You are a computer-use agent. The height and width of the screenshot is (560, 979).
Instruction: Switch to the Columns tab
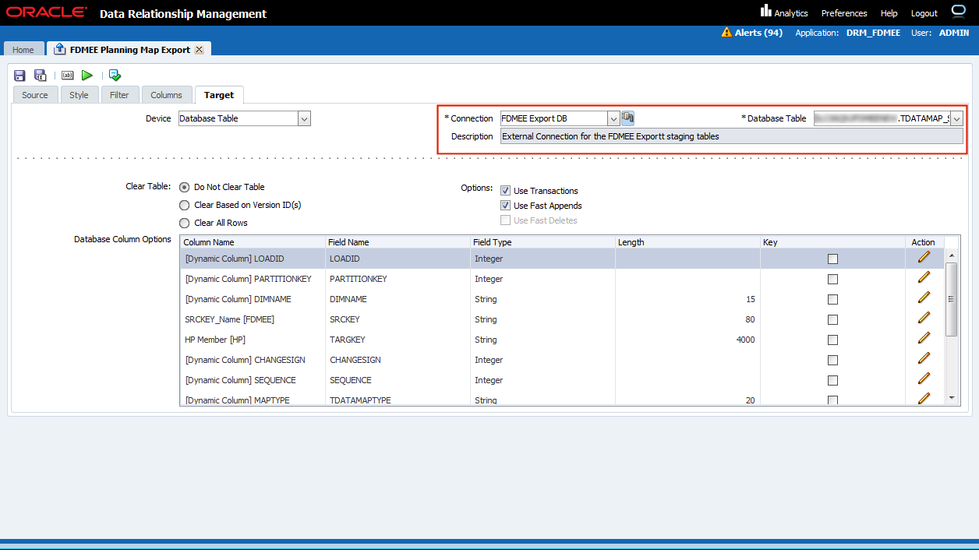166,95
